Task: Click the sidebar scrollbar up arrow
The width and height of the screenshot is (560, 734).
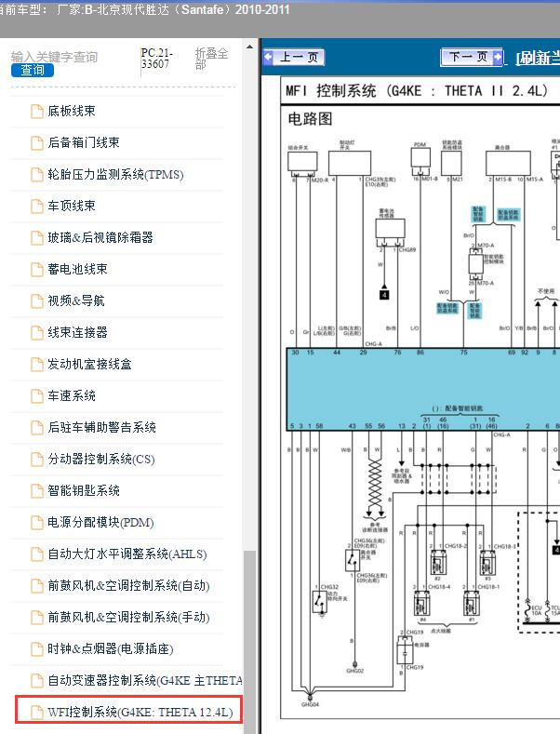Action: [250, 47]
